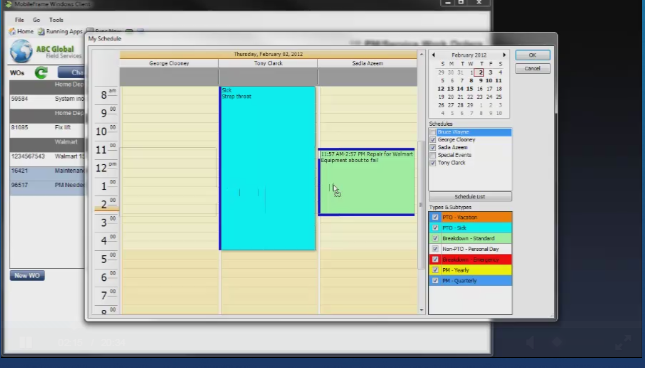Select February 13 in mini calendar
This screenshot has height=368, width=645.
450,89
